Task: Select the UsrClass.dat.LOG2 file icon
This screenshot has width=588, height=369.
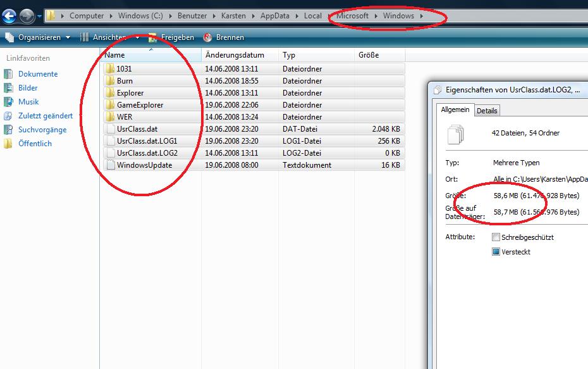Action: tap(110, 153)
